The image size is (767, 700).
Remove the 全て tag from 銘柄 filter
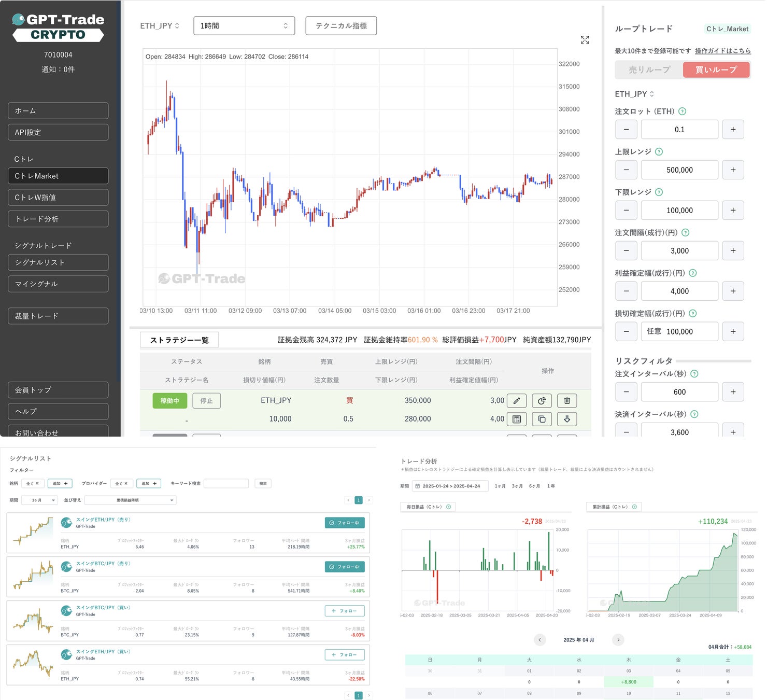37,483
